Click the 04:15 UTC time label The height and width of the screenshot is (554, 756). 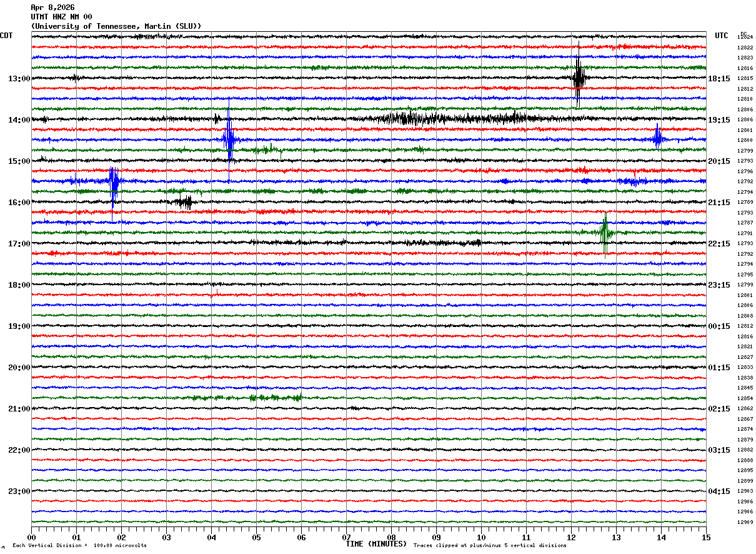click(x=719, y=491)
